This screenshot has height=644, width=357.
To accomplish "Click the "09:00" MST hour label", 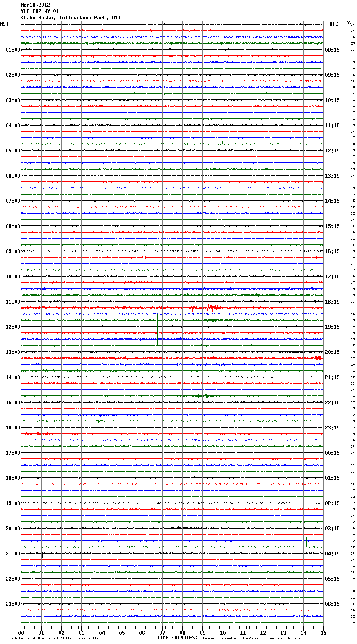I will click(13, 251).
